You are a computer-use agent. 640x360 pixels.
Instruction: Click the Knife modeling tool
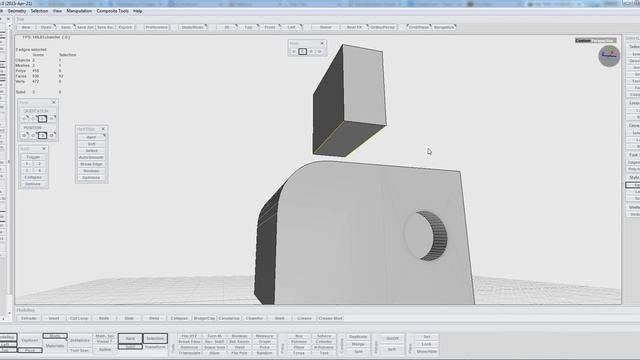pos(104,318)
